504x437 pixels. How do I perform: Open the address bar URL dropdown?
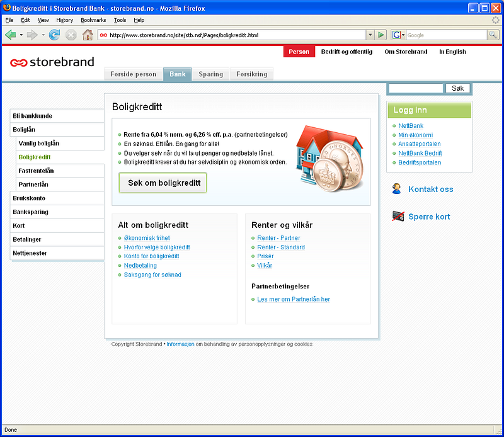coord(370,35)
